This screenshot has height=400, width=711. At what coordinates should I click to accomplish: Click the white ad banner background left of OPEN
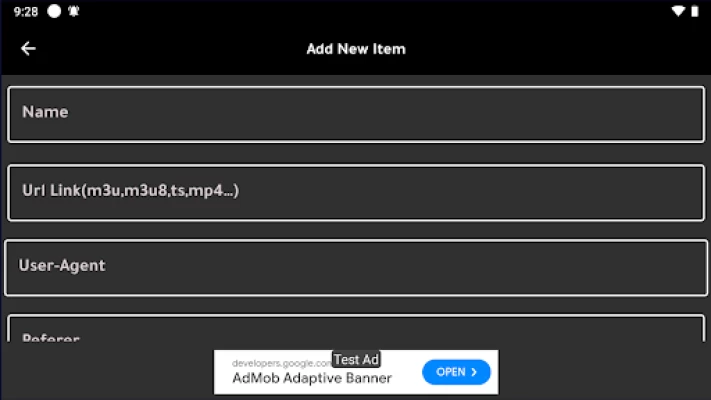(317, 372)
